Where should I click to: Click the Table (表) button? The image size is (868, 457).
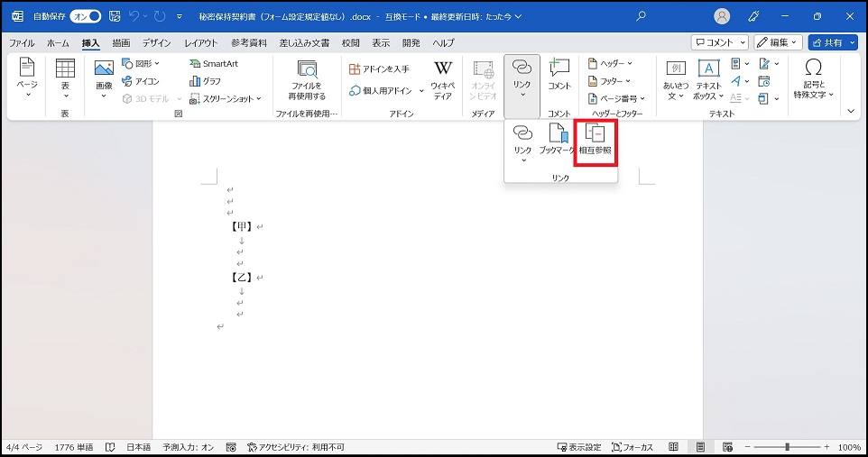65,78
